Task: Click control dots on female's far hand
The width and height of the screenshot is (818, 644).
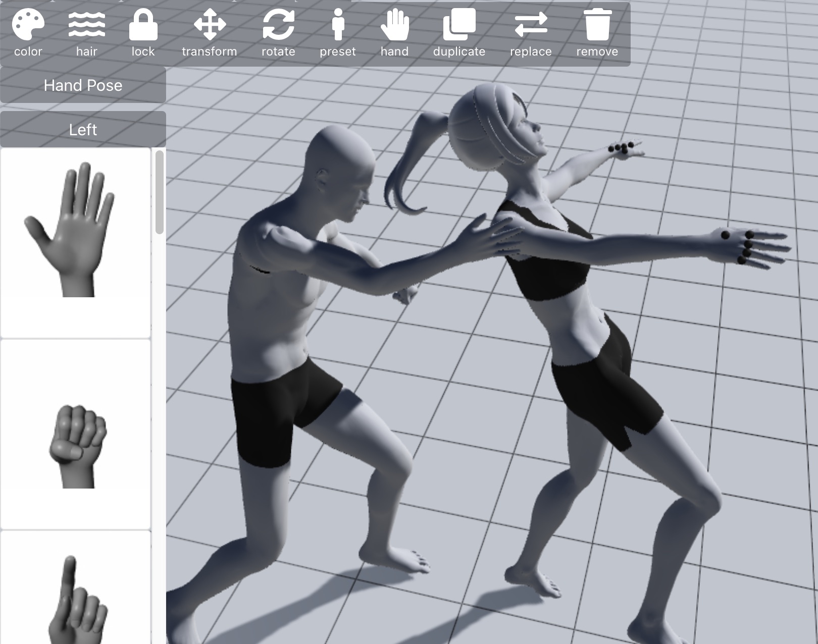Action: click(622, 148)
